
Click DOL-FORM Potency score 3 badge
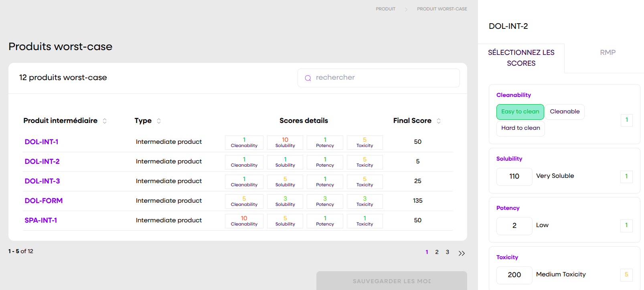(325, 201)
